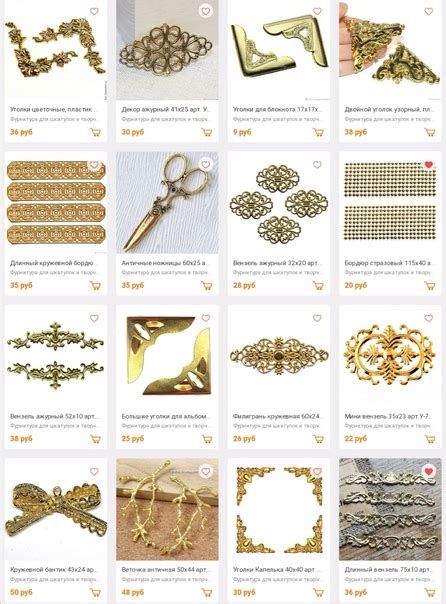Toggle heart on Вензель ажурный 52x10
The height and width of the screenshot is (604, 446).
(x=94, y=318)
